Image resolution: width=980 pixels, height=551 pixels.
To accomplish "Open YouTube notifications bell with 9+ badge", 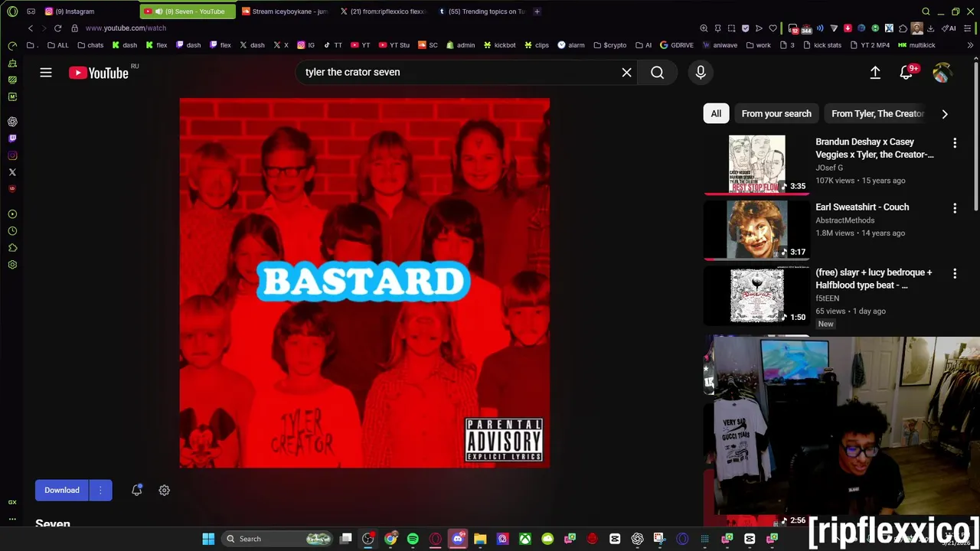I will [x=906, y=73].
